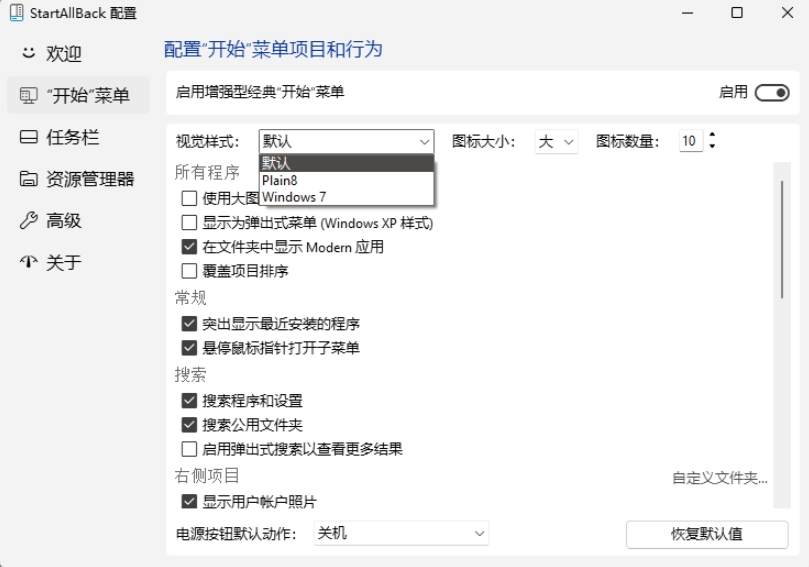Enable 显示为弹出式菜单 (Windows XP 样式) checkbox
Viewport: 809px width, 567px height.
tap(189, 223)
